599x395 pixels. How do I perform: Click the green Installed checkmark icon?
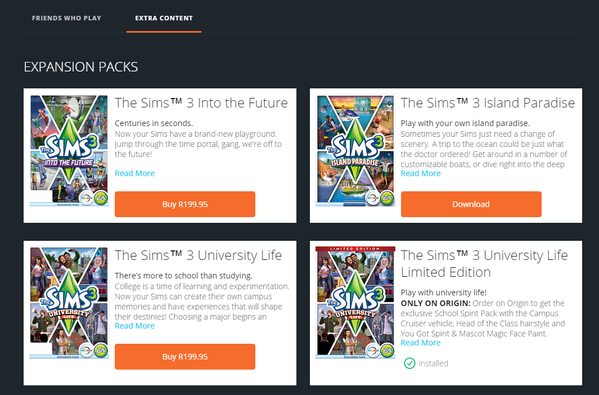click(x=410, y=363)
